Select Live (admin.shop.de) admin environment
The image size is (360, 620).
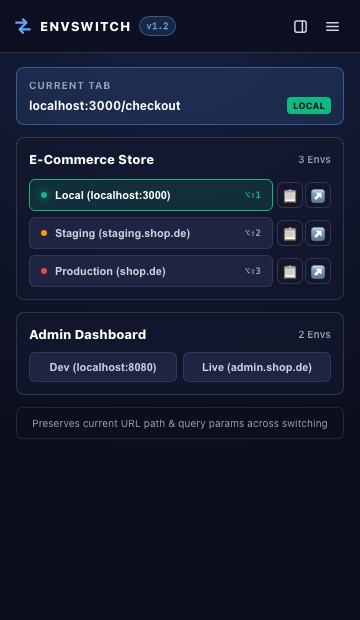click(257, 367)
